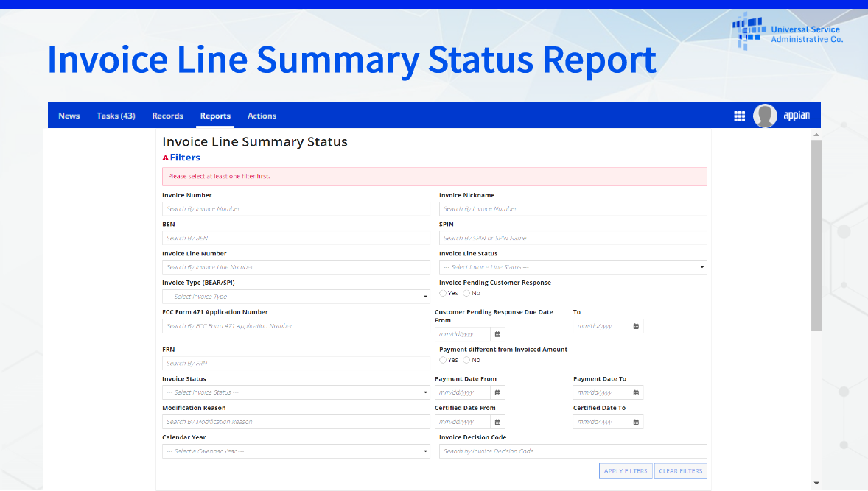The height and width of the screenshot is (491, 868).
Task: Expand the Calendar Year dropdown
Action: pyautogui.click(x=295, y=451)
